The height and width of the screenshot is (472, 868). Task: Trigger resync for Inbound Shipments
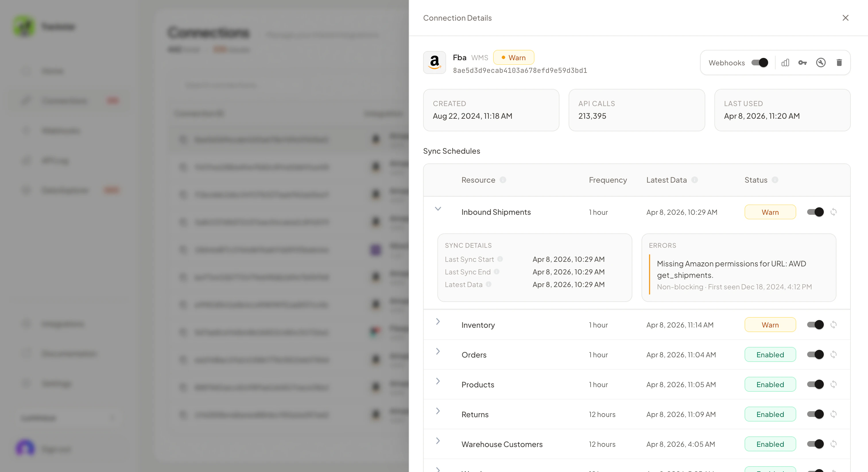pyautogui.click(x=834, y=212)
